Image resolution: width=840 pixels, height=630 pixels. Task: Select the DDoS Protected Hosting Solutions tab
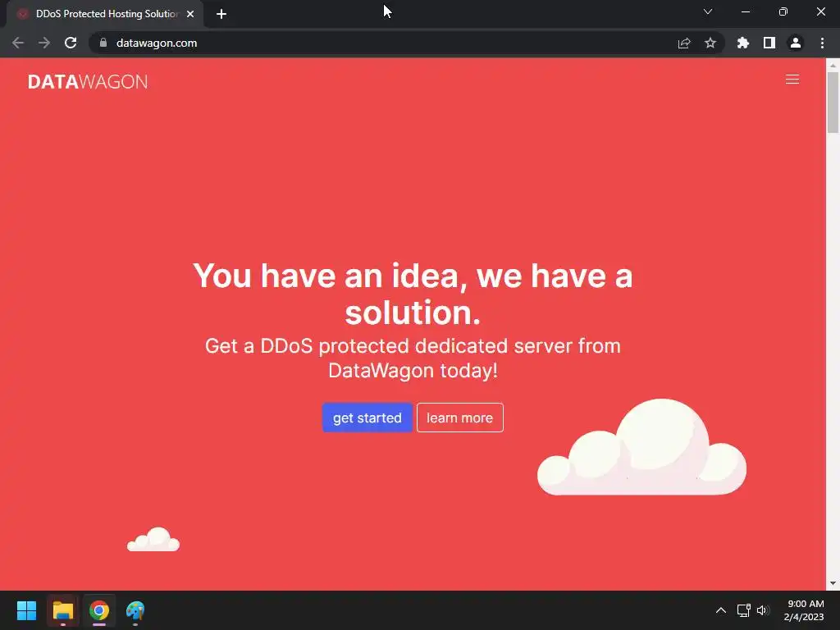tap(105, 14)
